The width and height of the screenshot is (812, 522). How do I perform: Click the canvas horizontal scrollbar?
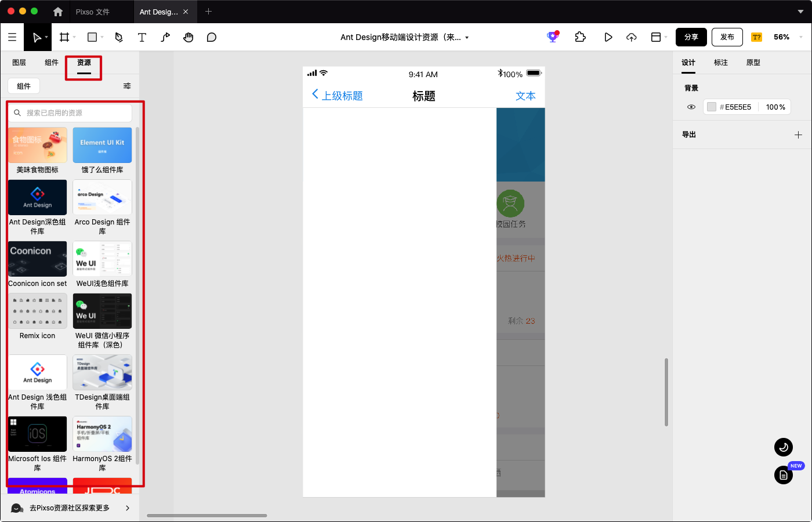[x=207, y=515]
